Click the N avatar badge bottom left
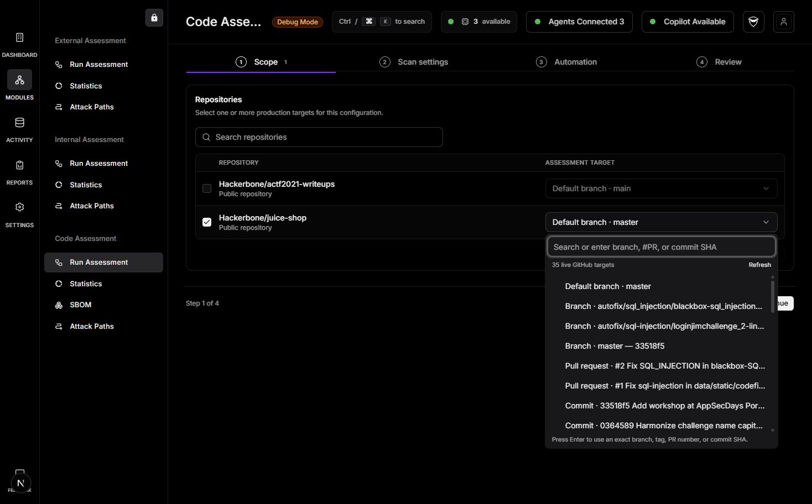This screenshot has height=504, width=812. point(20,483)
